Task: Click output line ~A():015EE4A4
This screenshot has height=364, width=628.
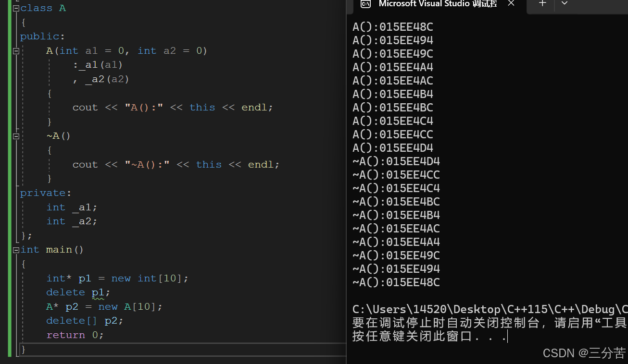Action: (396, 242)
